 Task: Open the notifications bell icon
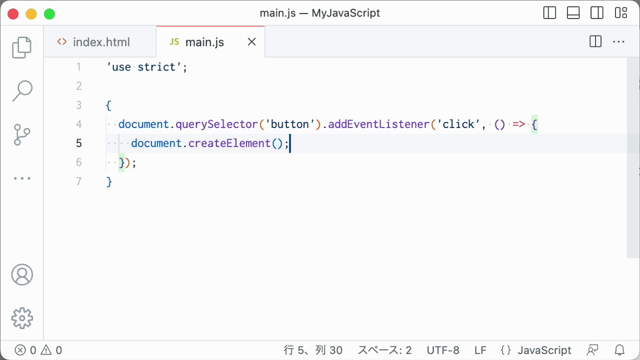pos(620,350)
